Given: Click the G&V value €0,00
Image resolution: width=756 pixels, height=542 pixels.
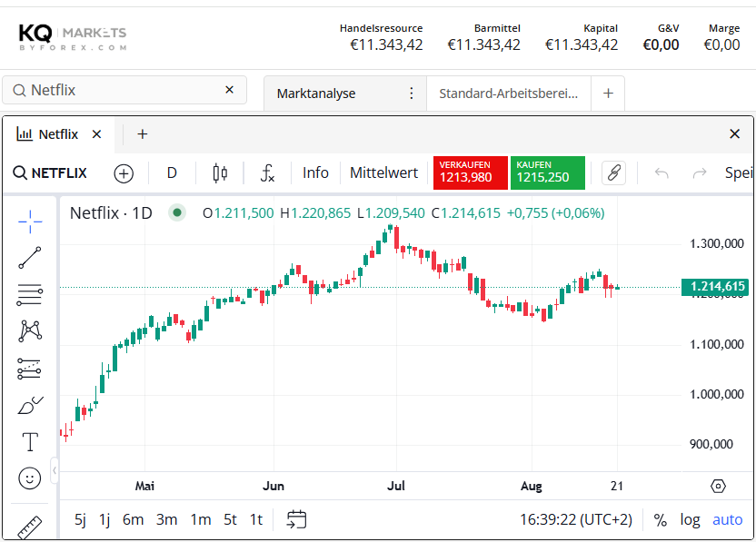Looking at the screenshot, I should pyautogui.click(x=661, y=44).
